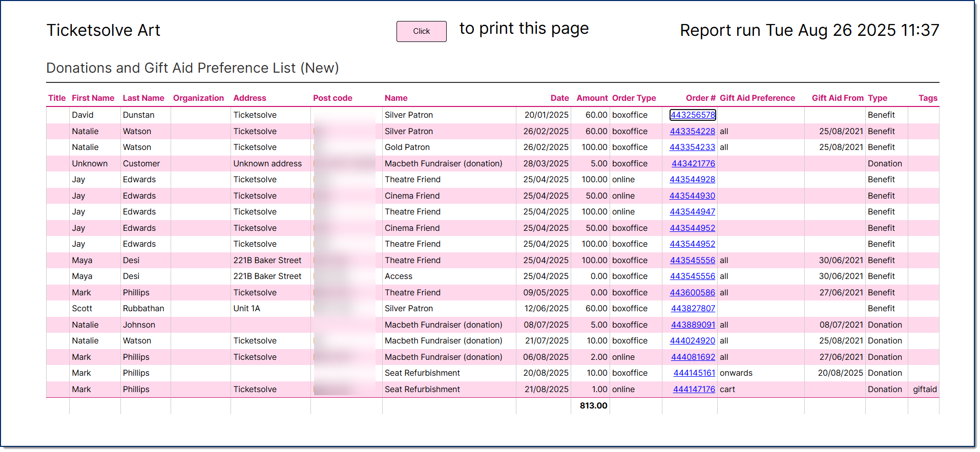Open order link 443256578

(693, 115)
